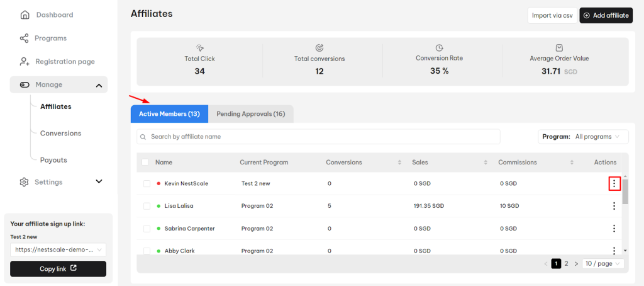
Task: Open the 10 / page size dropdown
Action: (x=603, y=264)
